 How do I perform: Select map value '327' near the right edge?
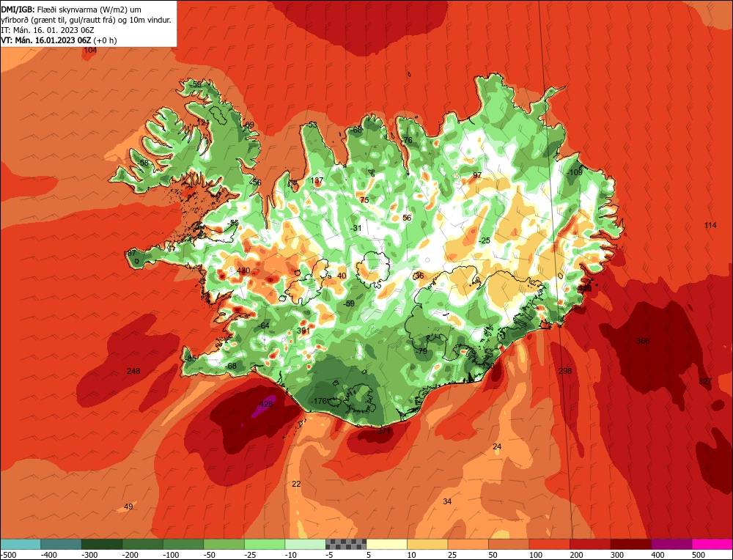point(705,381)
